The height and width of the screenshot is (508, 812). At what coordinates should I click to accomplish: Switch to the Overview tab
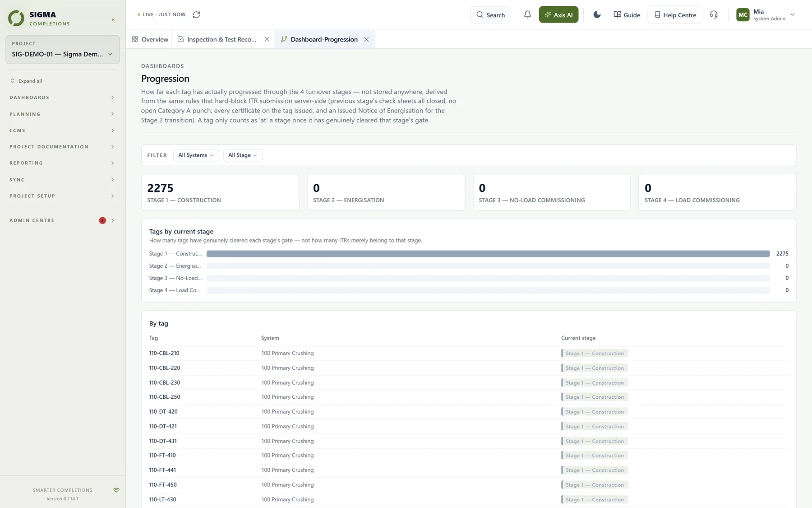coord(150,39)
